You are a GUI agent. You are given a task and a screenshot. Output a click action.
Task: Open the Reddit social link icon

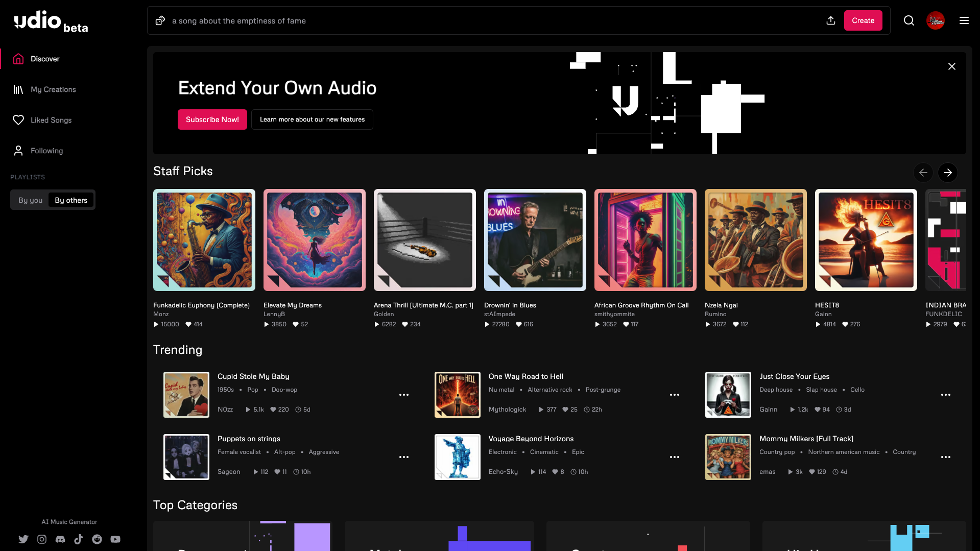tap(97, 539)
